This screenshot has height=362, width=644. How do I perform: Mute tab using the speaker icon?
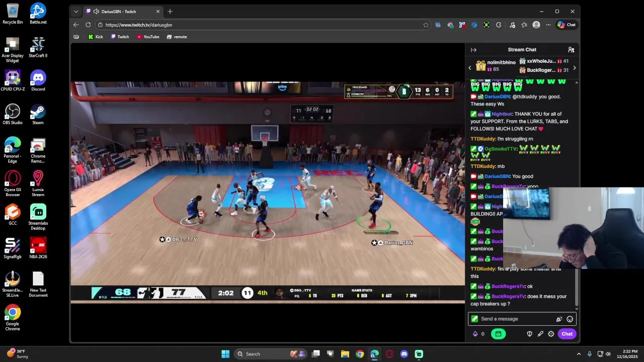point(96,12)
